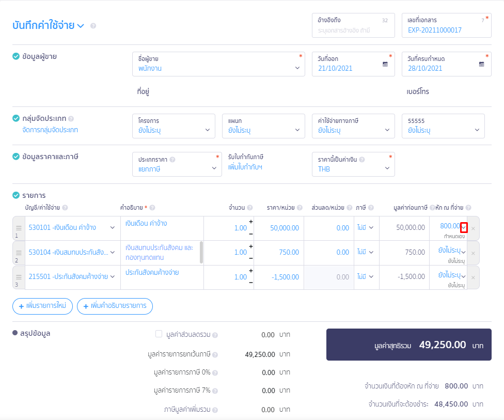Click เพิ่มคำอธิบายรายการ button
Image resolution: width=504 pixels, height=420 pixels.
click(x=115, y=306)
